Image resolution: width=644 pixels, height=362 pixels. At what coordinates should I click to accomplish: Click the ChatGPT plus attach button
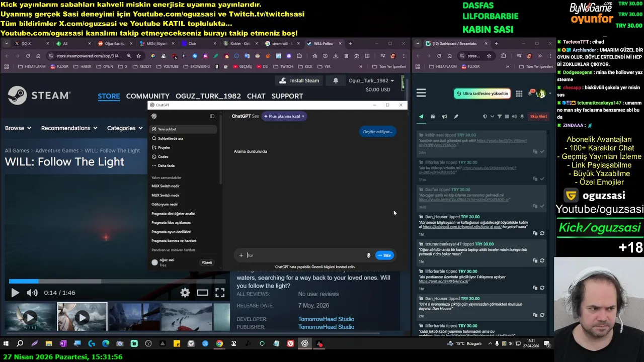241,255
